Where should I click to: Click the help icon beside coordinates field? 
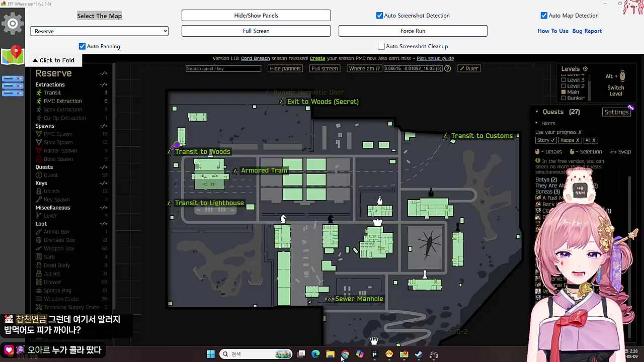[x=447, y=68]
